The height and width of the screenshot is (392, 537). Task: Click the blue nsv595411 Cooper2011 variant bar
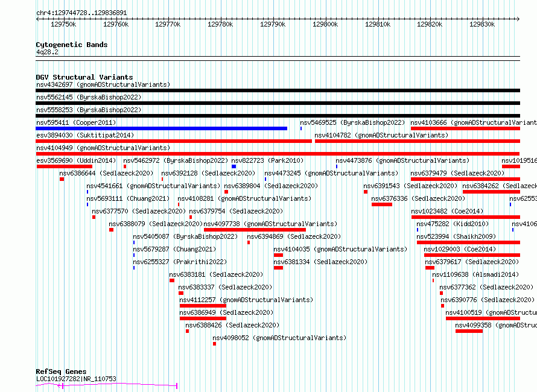tap(161, 128)
